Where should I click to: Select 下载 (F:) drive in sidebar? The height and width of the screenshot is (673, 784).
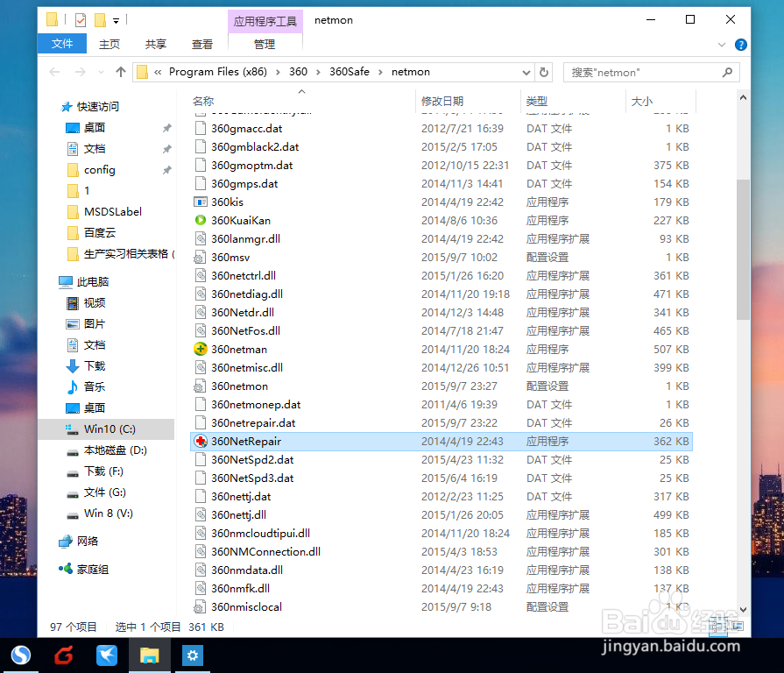(103, 471)
